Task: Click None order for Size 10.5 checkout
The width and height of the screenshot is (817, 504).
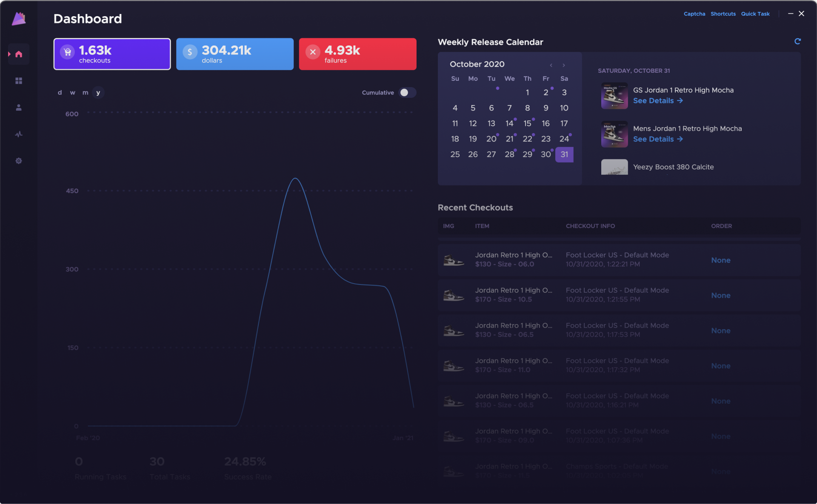Action: click(721, 296)
